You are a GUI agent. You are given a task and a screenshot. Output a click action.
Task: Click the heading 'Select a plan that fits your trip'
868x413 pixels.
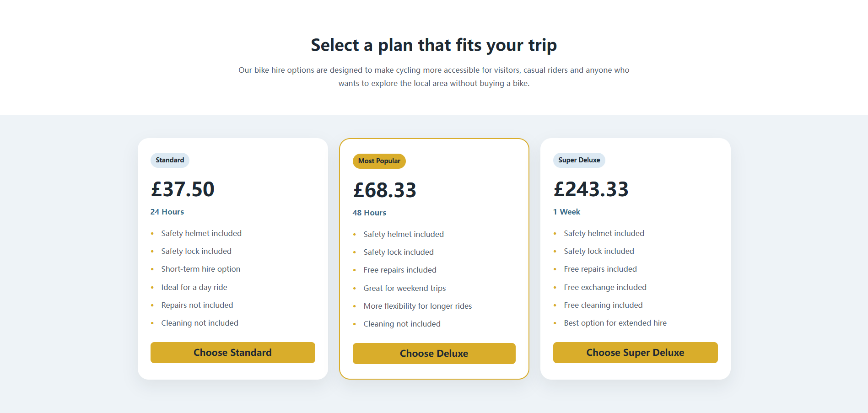click(x=434, y=45)
